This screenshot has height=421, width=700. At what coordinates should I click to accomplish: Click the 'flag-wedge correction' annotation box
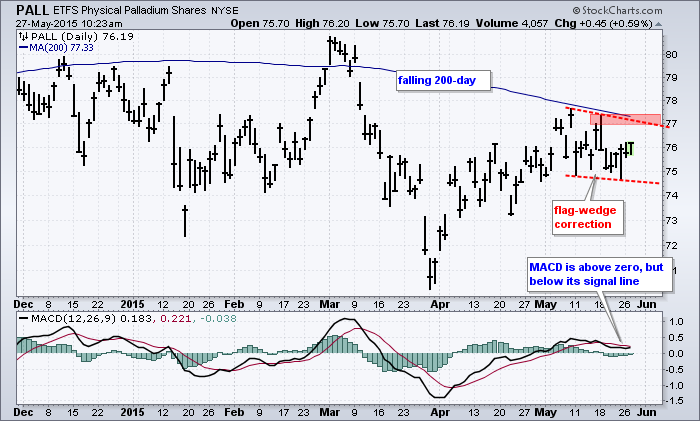pyautogui.click(x=588, y=217)
